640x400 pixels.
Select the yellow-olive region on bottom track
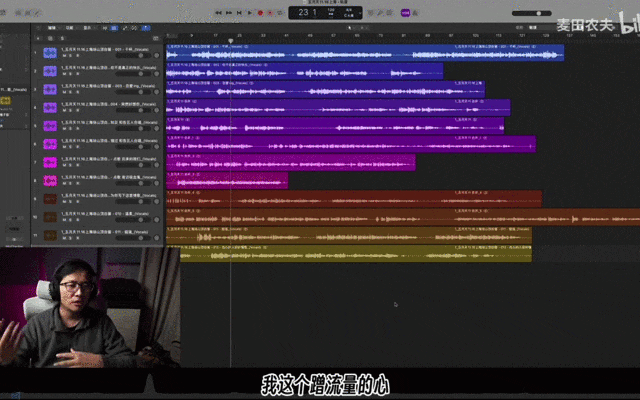point(356,253)
